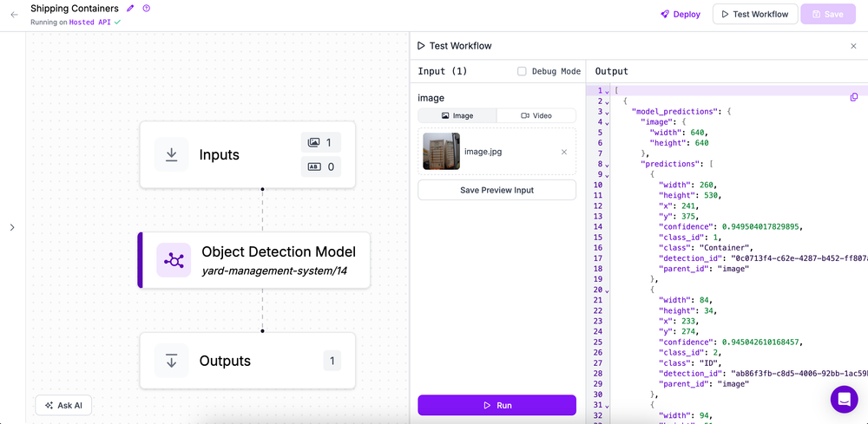868x424 pixels.
Task: Edit workflow name with pencil icon
Action: [131, 9]
